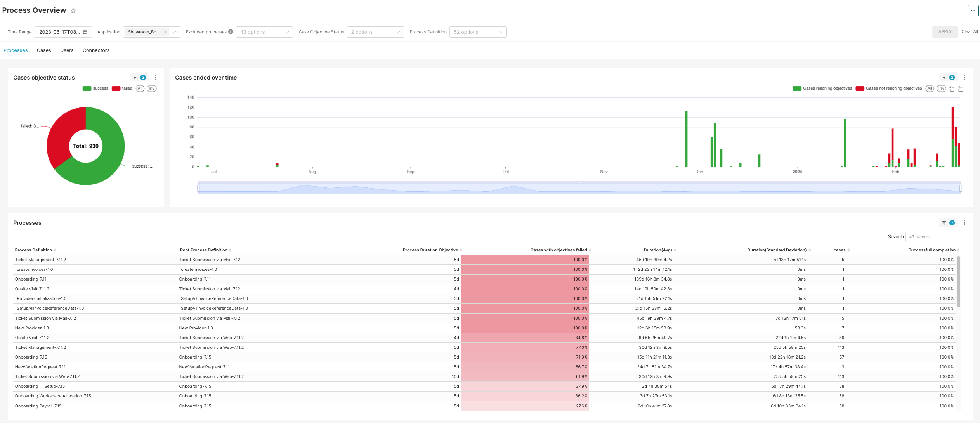980x423 pixels.
Task: Toggle success series in donut legend
Action: 95,88
